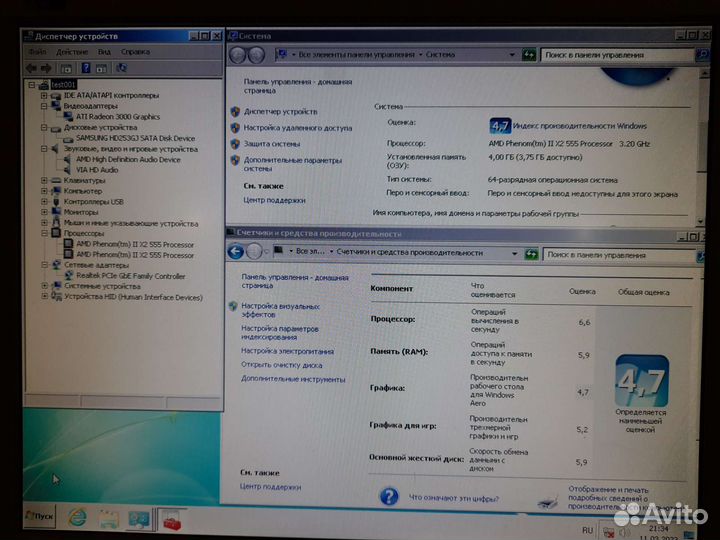720x540 pixels.
Task: Select Realtek PCIe GbE Family Controller
Action: pyautogui.click(x=130, y=276)
